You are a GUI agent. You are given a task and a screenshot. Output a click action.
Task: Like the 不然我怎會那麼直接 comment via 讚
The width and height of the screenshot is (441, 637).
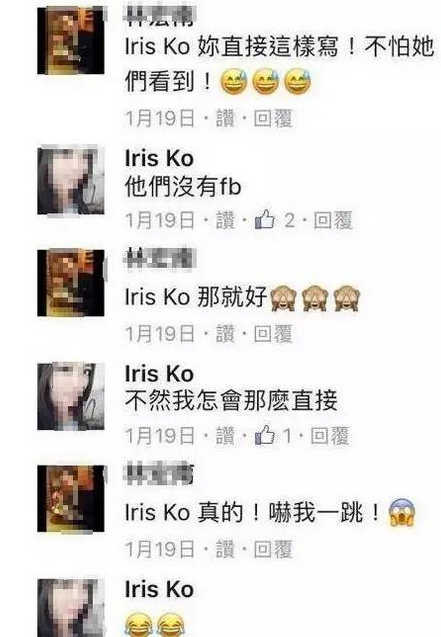[x=225, y=436]
